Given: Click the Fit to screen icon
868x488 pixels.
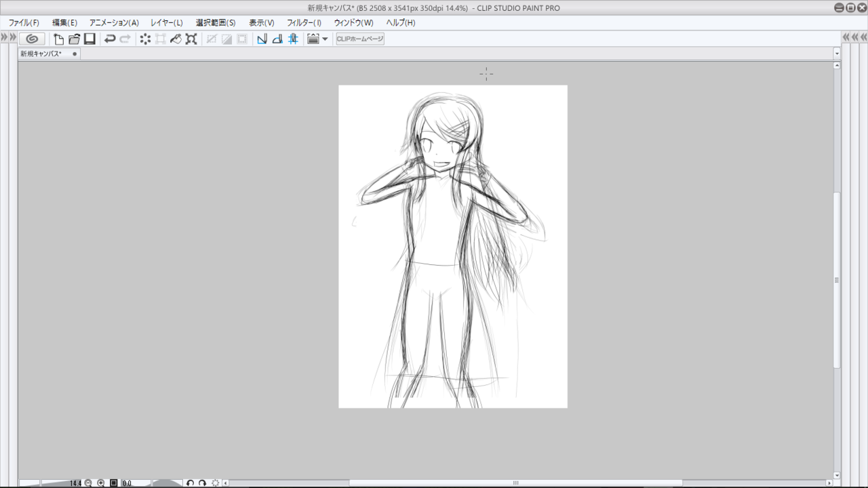Looking at the screenshot, I should pos(114,483).
